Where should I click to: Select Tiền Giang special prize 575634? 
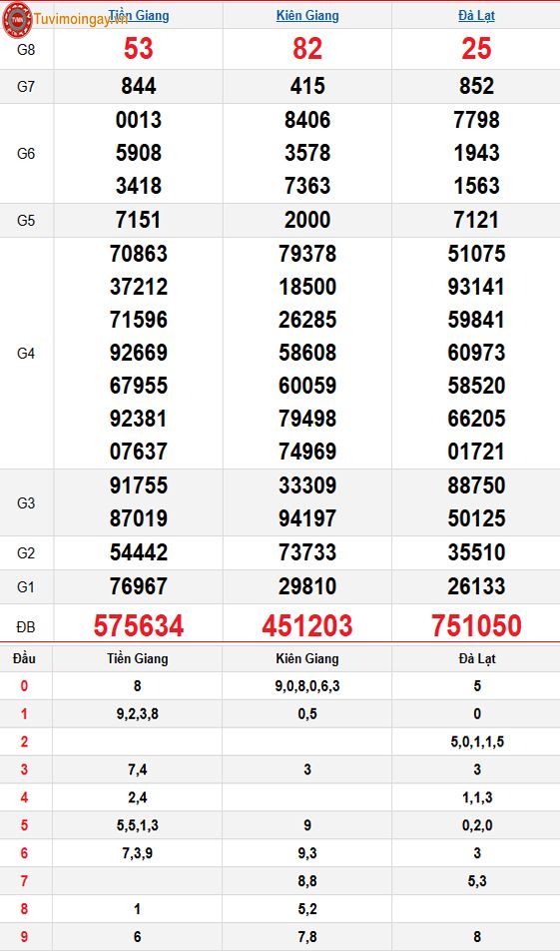click(139, 625)
